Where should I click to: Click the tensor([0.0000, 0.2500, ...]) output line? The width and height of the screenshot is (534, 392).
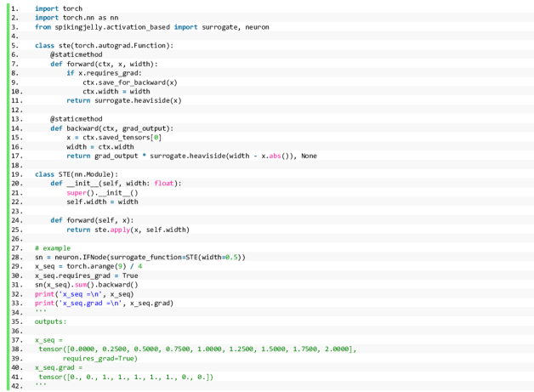tap(197, 349)
